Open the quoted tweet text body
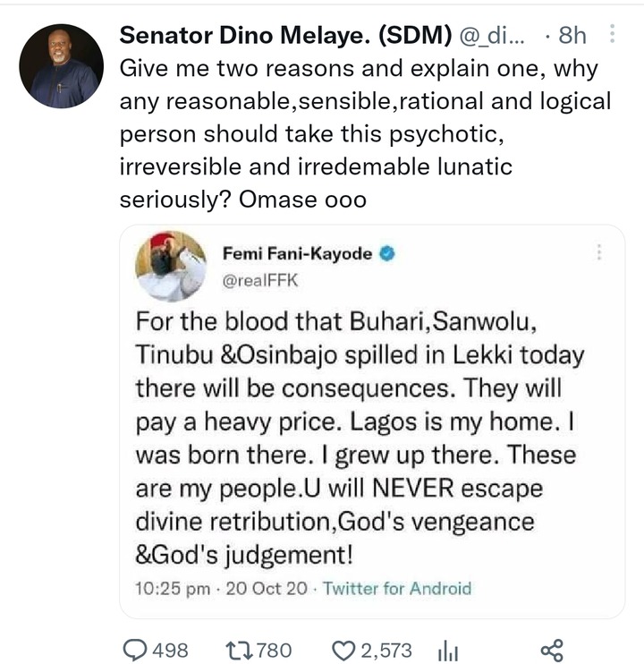The width and height of the screenshot is (644, 664). 360,438
